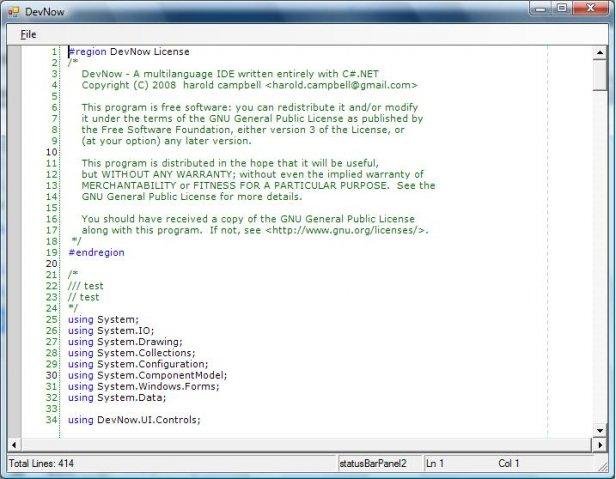Place cursor on using System.Windows.Forms line
This screenshot has width=616, height=479.
pos(143,386)
